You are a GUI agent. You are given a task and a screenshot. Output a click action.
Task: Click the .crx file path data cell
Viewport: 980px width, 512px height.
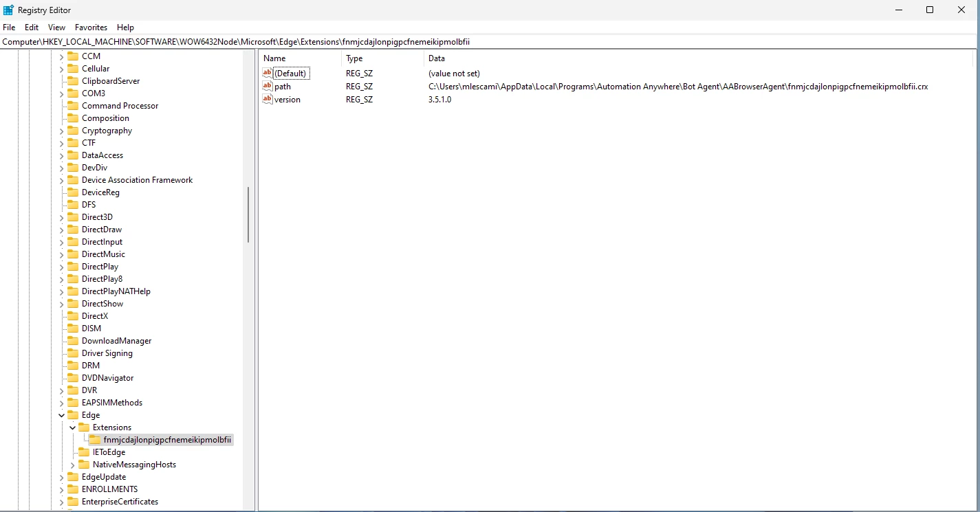(678, 87)
